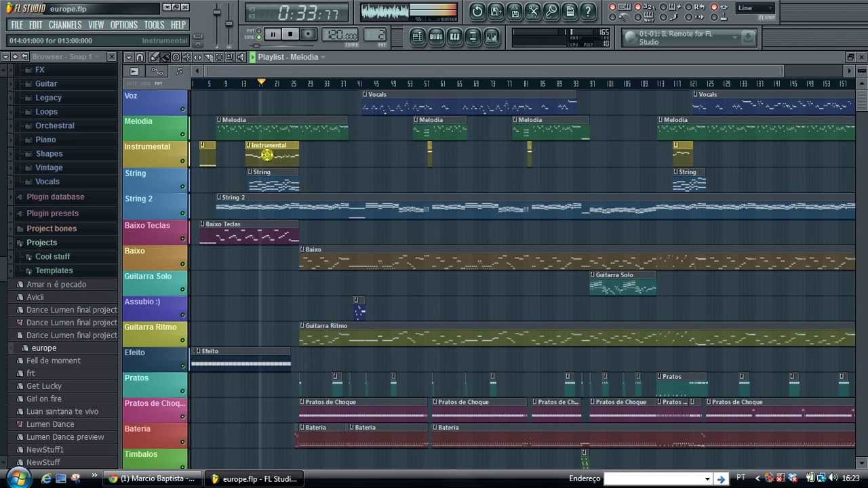Click the automation nodes icon below playlist toolbar
Viewport: 868px width, 488px height.
[x=157, y=71]
